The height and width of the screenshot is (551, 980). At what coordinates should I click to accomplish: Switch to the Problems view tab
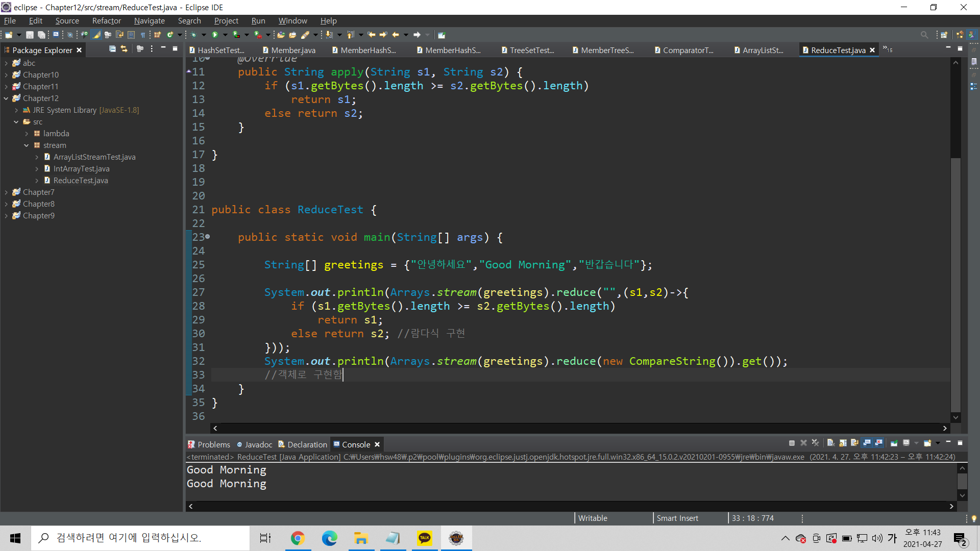209,444
